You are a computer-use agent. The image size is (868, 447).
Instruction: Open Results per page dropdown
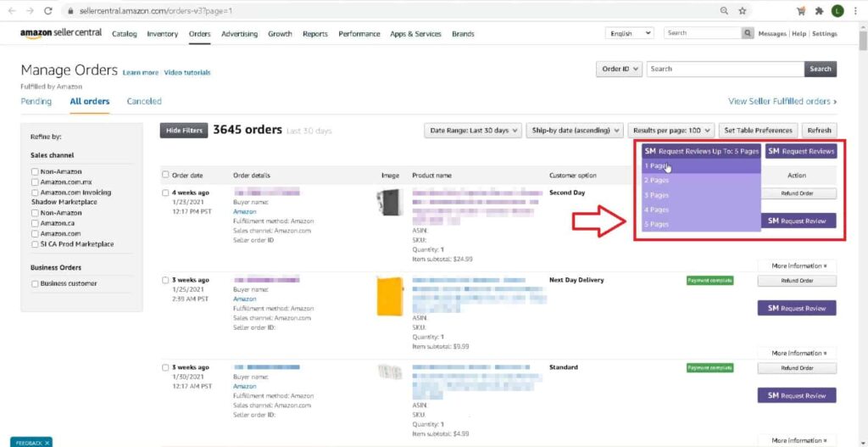pos(671,131)
